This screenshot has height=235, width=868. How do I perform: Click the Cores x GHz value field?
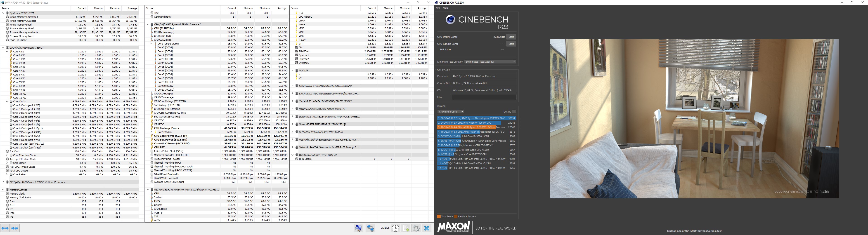click(484, 83)
